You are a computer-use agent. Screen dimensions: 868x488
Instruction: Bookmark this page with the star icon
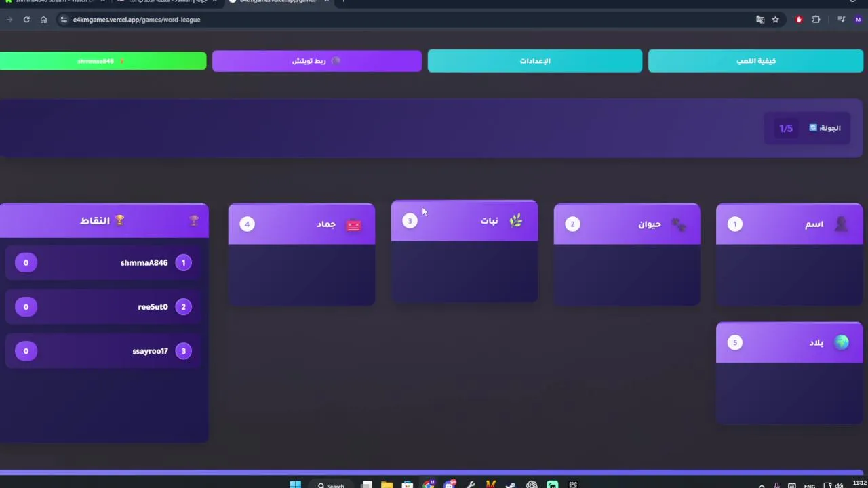tap(776, 20)
